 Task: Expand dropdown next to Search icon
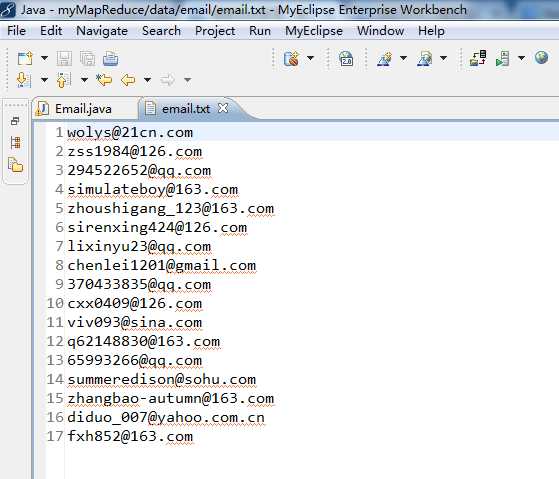[x=443, y=58]
